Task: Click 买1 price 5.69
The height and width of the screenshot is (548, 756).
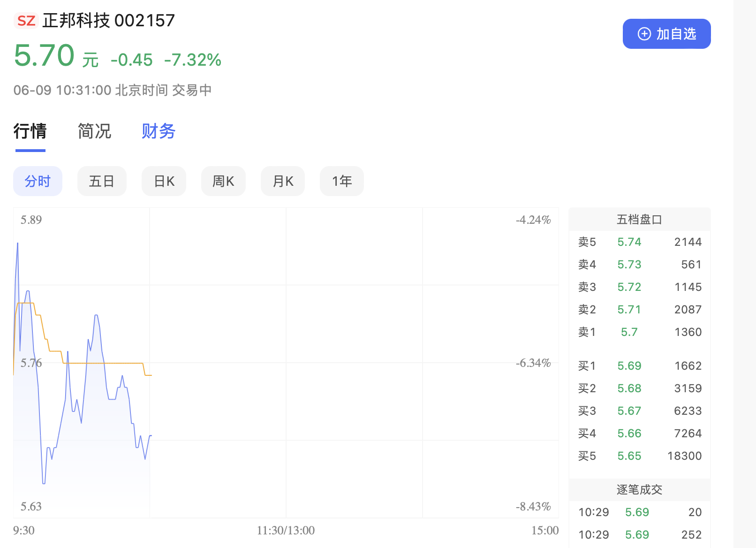Action: 629,366
